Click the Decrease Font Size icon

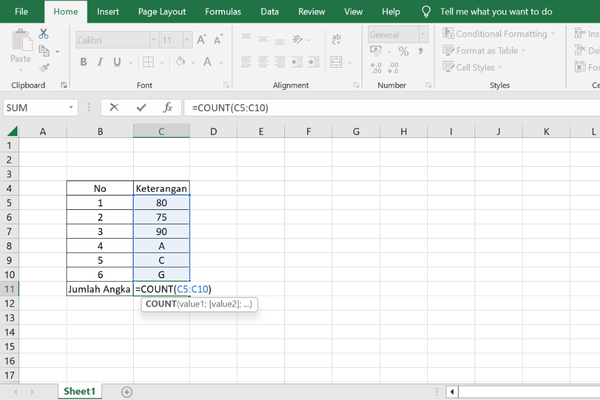(x=218, y=40)
